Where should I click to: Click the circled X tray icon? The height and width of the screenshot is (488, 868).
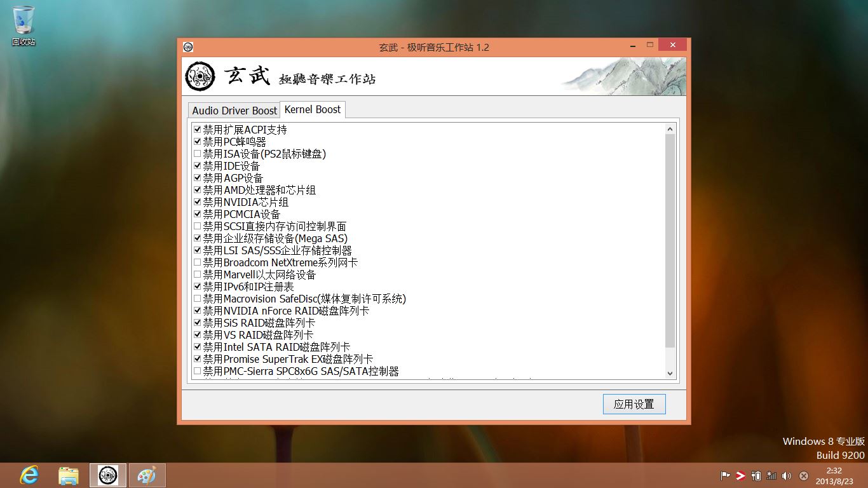pos(804,475)
